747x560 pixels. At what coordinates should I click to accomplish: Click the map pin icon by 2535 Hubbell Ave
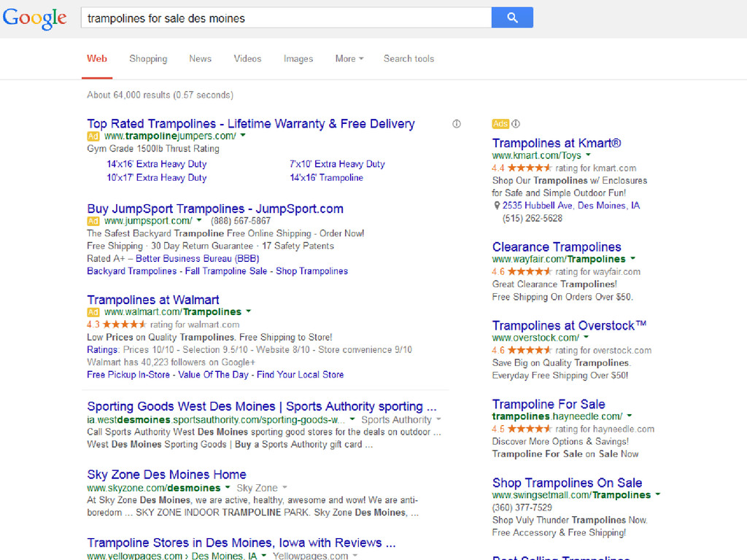pos(497,206)
